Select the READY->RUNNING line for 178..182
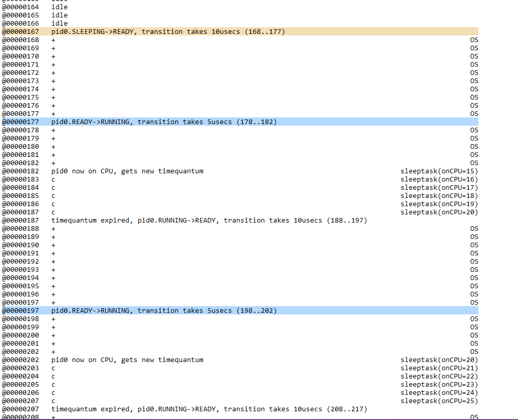Viewport: 518px width, 420px height. (164, 122)
